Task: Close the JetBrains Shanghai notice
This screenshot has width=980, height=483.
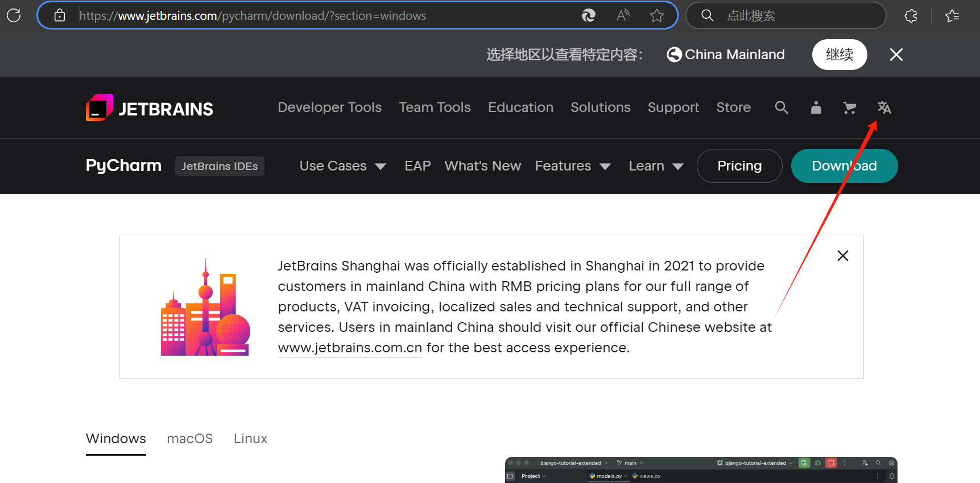Action: point(843,256)
